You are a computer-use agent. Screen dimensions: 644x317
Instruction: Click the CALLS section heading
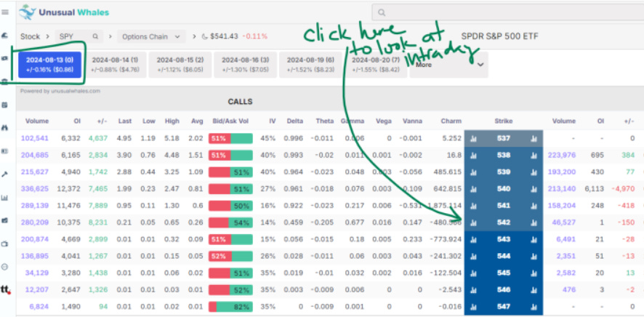click(x=240, y=101)
